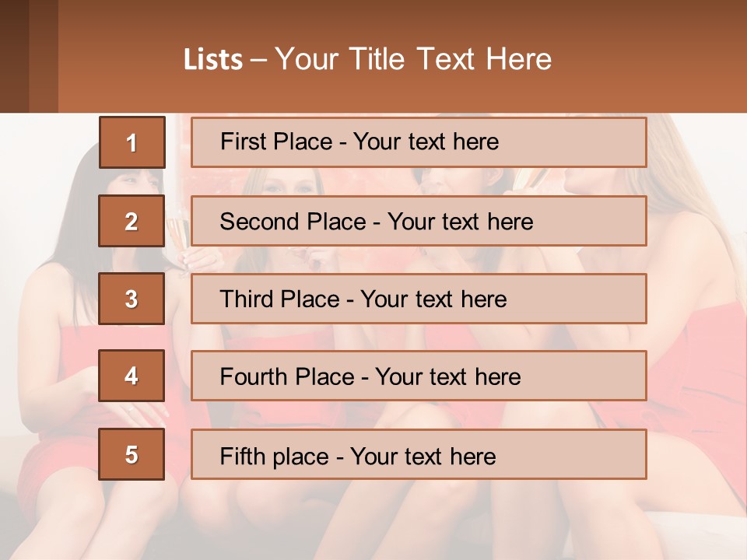Click the bold word "Lists" in the title
The width and height of the screenshot is (747, 560).
click(x=213, y=60)
